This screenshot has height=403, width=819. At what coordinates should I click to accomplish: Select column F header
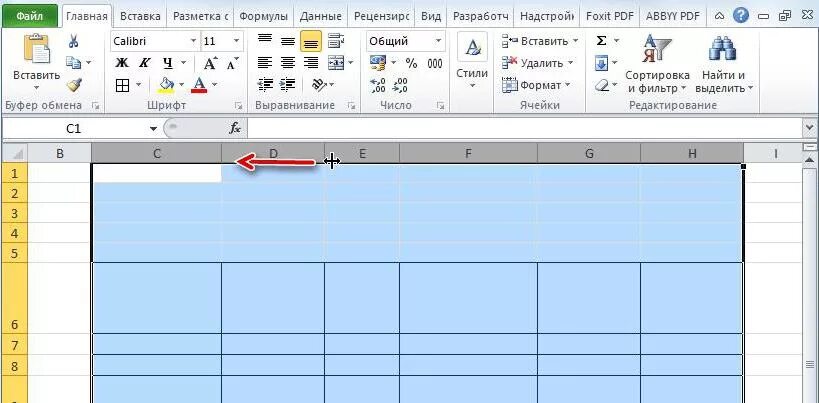468,153
